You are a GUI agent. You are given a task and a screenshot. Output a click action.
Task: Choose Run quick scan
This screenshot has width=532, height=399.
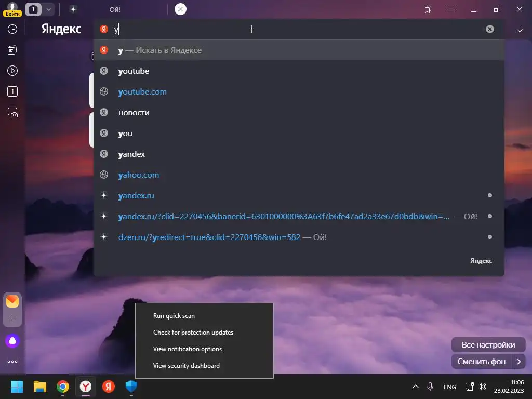click(x=204, y=316)
